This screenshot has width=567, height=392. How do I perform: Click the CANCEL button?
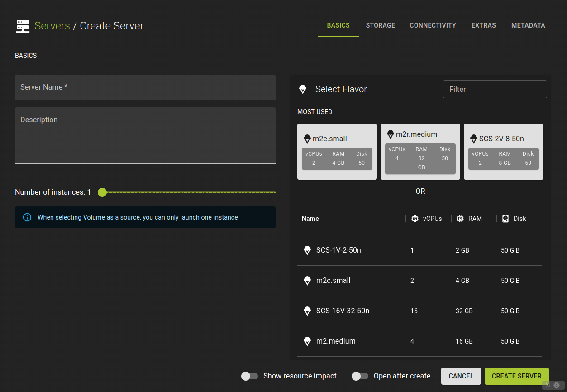point(461,376)
